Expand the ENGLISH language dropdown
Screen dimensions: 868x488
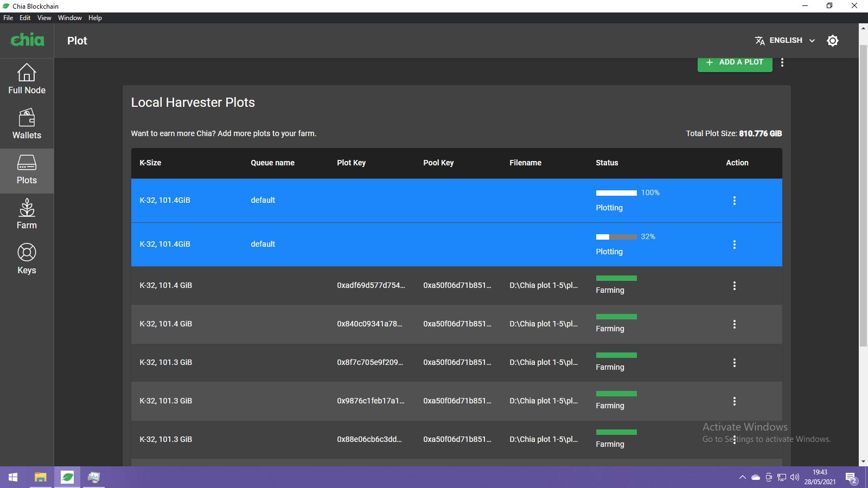785,41
